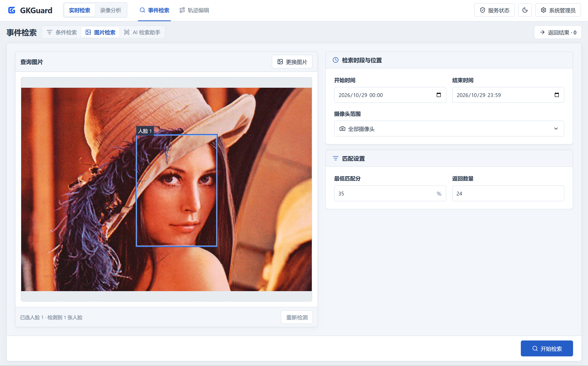Click the gear icon in 系统管理员
The height and width of the screenshot is (366, 588).
click(543, 10)
